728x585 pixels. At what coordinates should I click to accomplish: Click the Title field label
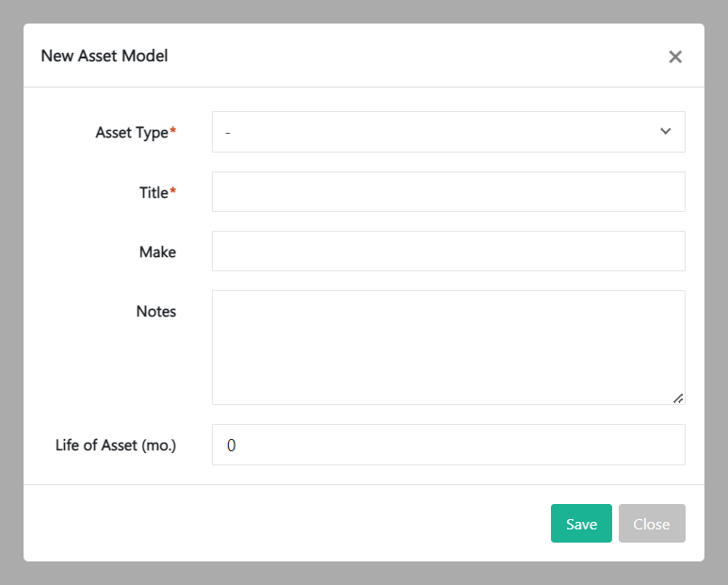(x=154, y=192)
